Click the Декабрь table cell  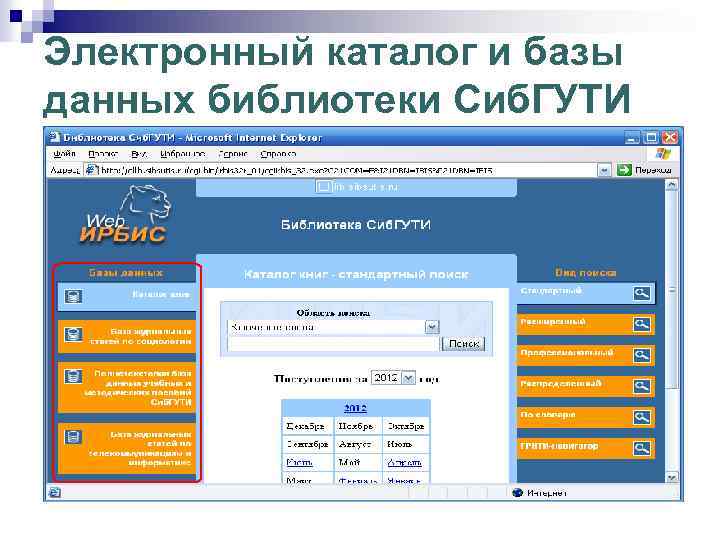pos(308,427)
